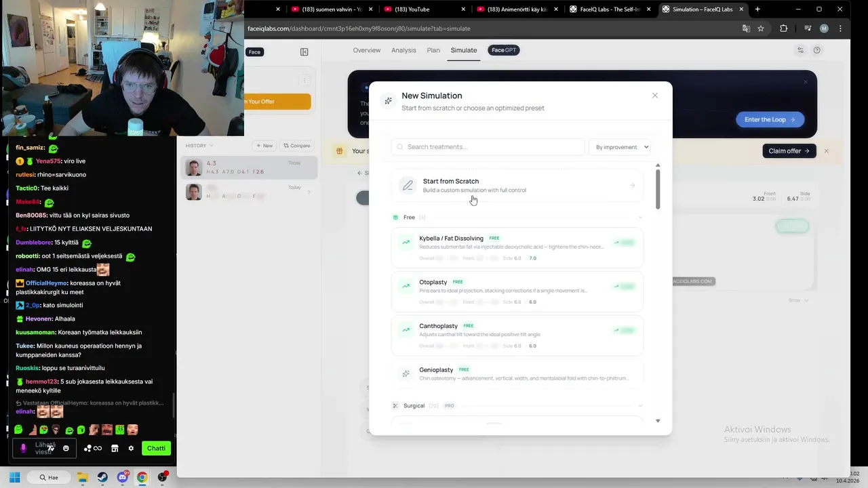Click the emoji picker smiley in chat
868x488 pixels.
[66, 448]
